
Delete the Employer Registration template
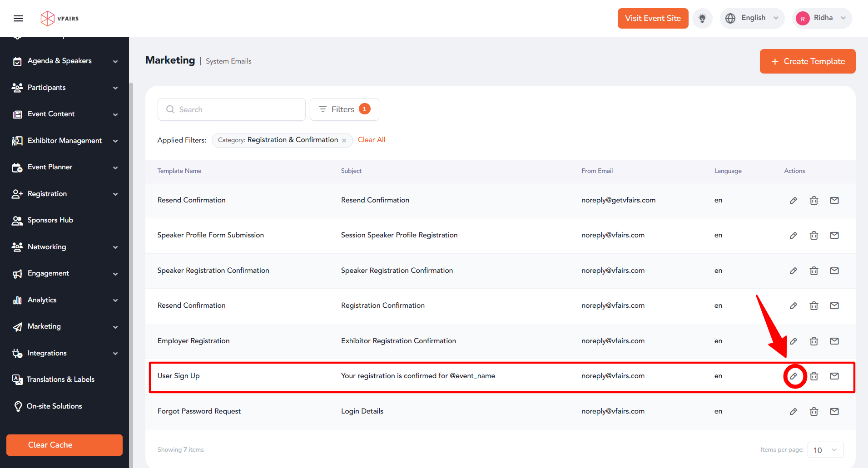coord(813,341)
